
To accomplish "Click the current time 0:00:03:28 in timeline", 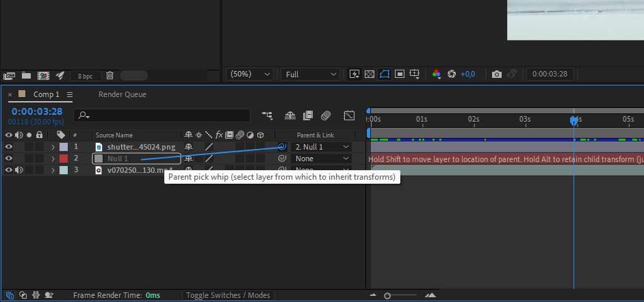I will 36,111.
